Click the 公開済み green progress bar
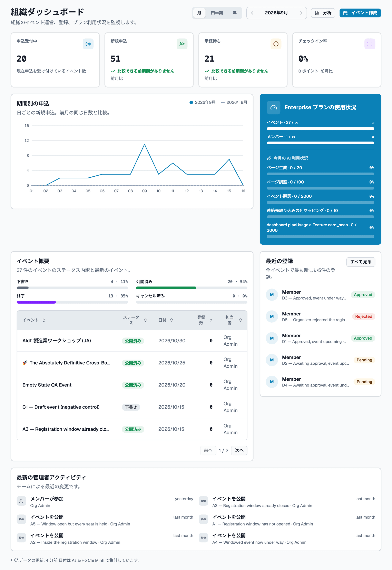This screenshot has height=570, width=392. click(166, 288)
